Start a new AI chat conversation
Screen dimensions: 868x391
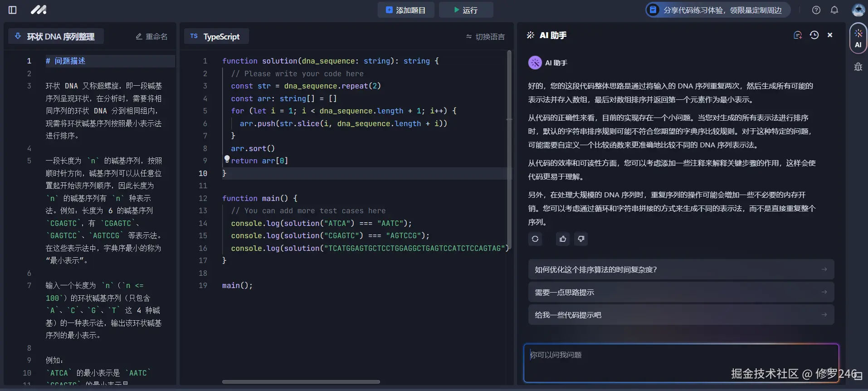(797, 35)
